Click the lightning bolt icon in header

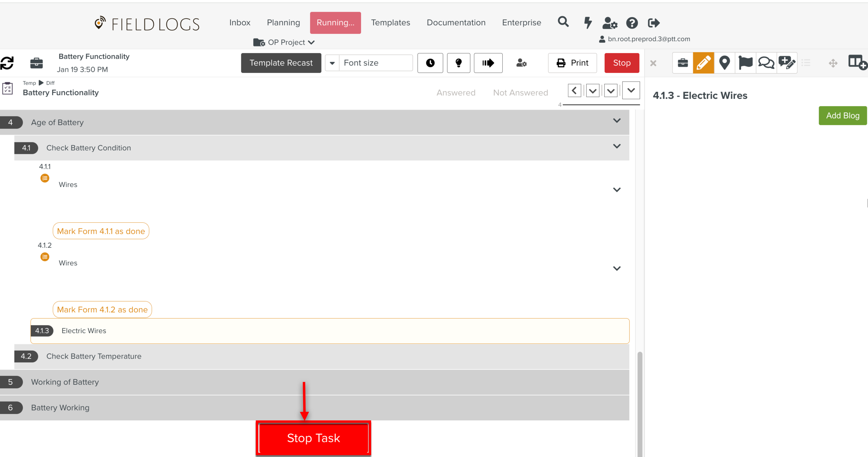point(587,23)
